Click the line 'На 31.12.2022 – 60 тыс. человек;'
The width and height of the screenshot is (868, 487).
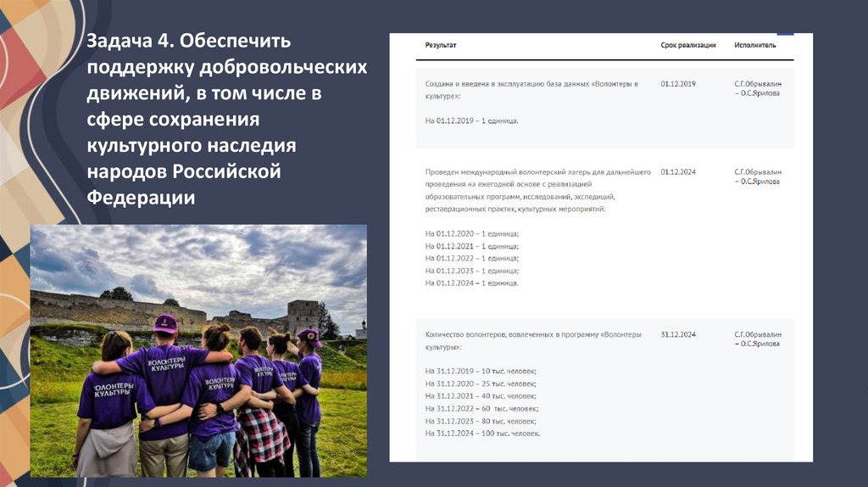(481, 408)
